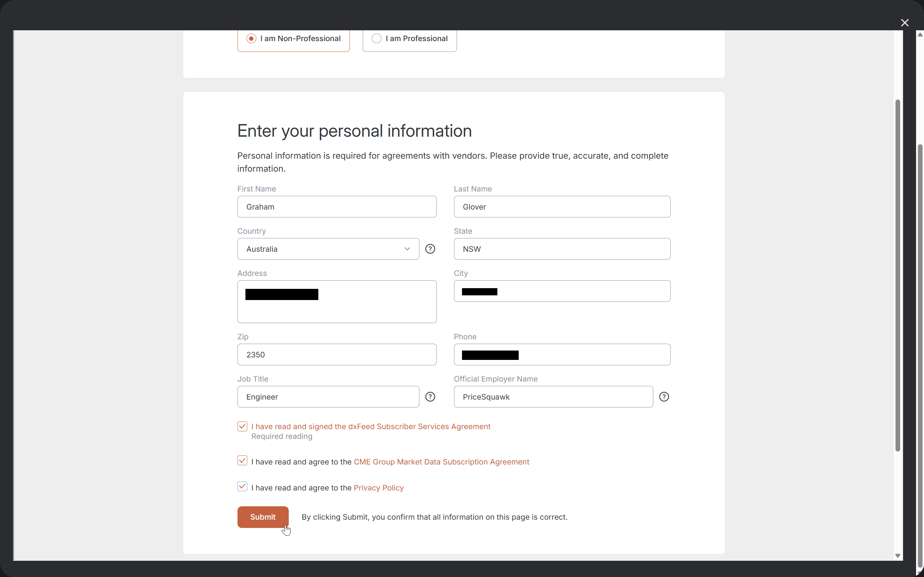This screenshot has width=924, height=577.
Task: Close the registration dialog
Action: click(905, 22)
